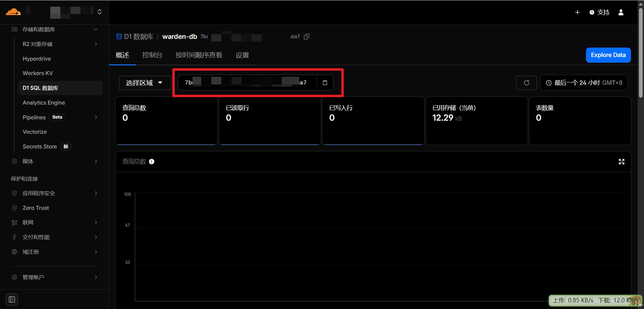Collapse the 存储和数据库 section
644x309 pixels.
point(96,29)
